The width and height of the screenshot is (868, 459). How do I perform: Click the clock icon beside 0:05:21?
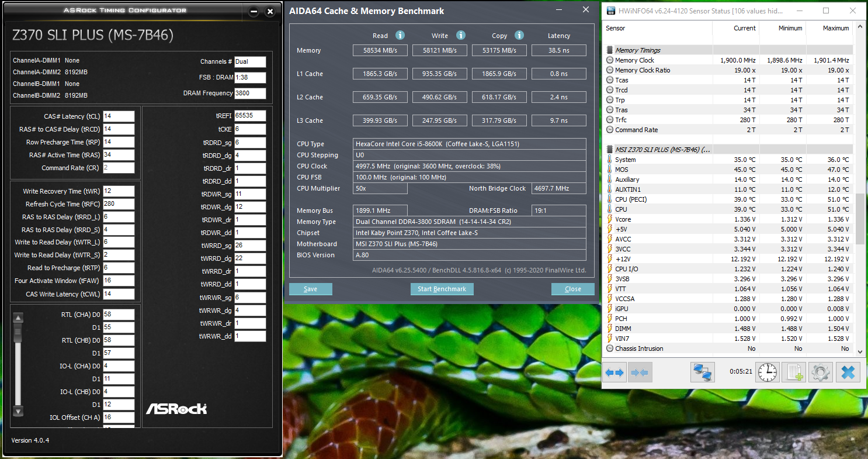coord(768,372)
